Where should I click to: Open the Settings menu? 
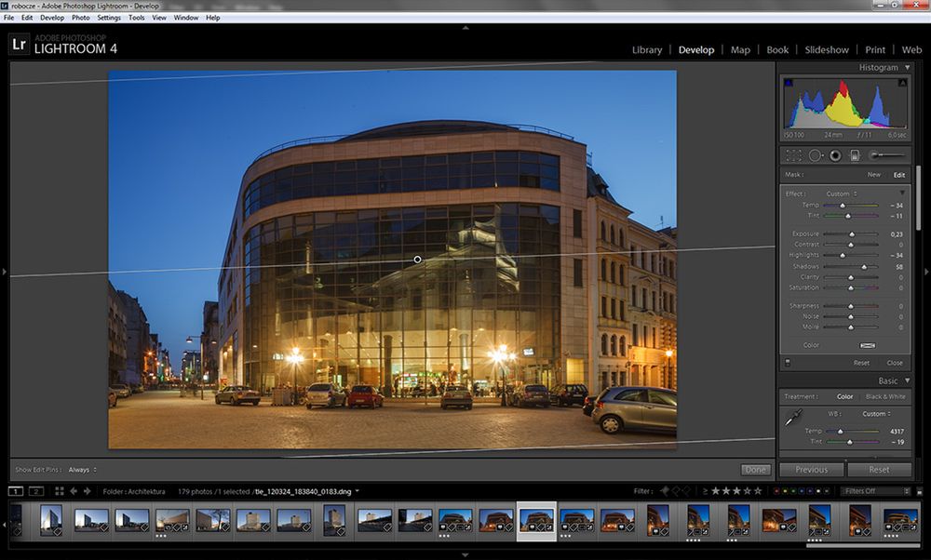pos(109,18)
